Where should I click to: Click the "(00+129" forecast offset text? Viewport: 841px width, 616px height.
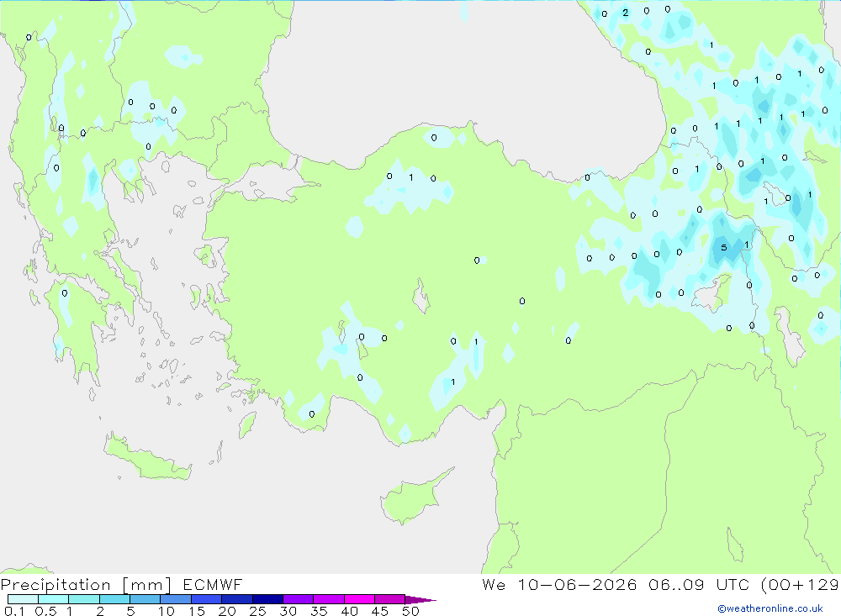[801, 584]
